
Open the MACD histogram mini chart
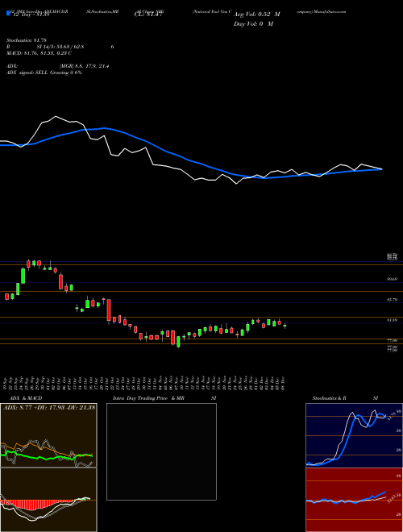[48, 500]
